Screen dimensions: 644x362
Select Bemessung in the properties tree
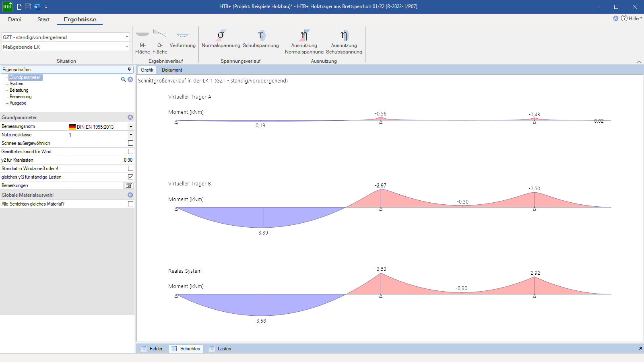pyautogui.click(x=21, y=97)
